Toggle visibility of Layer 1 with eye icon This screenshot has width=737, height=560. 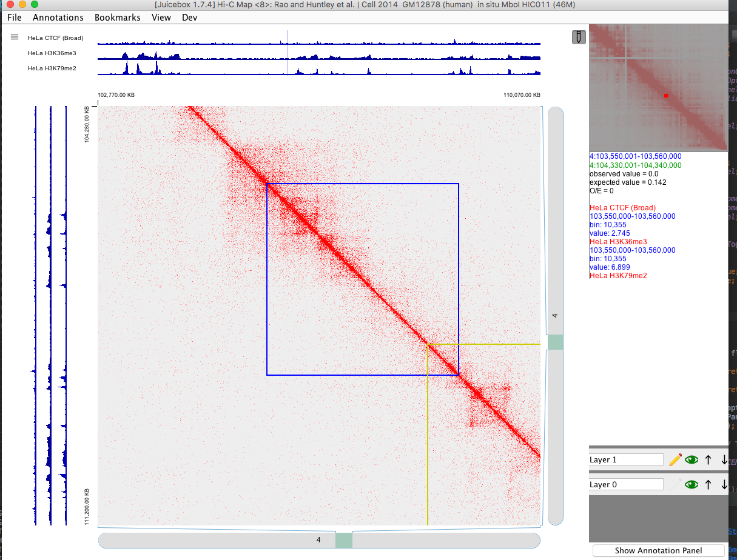692,459
